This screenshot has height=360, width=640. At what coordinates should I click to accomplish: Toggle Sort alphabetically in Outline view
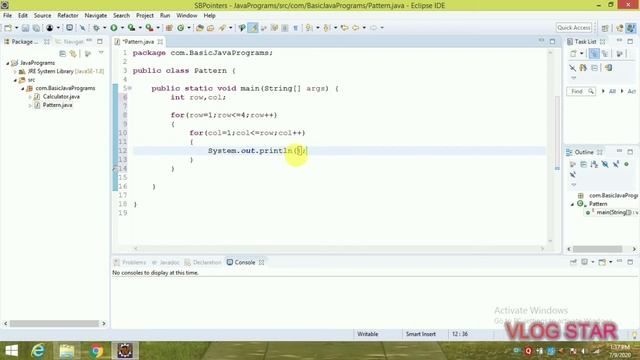594,164
